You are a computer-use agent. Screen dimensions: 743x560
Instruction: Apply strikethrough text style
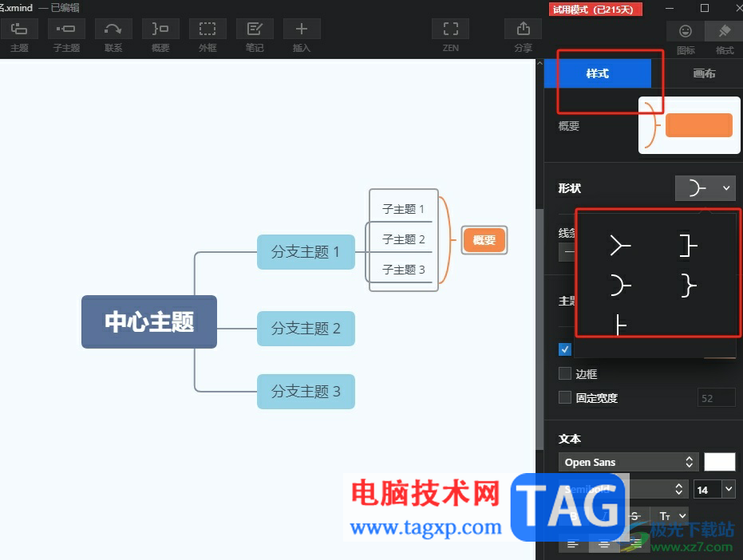pos(635,516)
